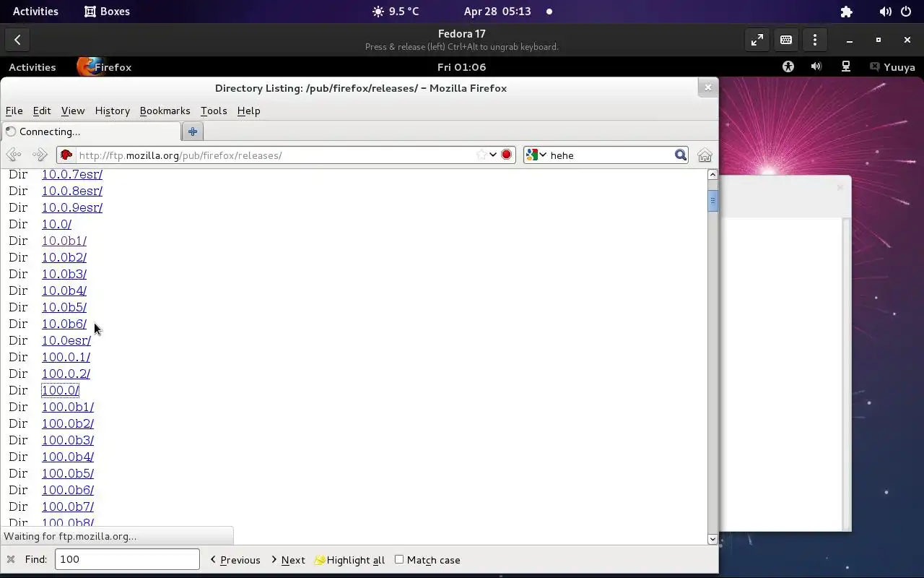Viewport: 924px width, 578px height.
Task: Click Firefox app label in guest panel
Action: coord(113,67)
